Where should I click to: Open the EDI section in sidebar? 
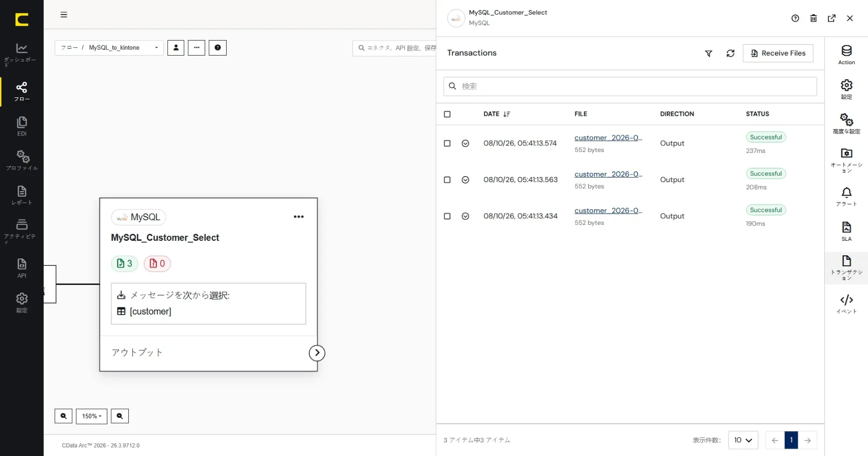pos(22,126)
